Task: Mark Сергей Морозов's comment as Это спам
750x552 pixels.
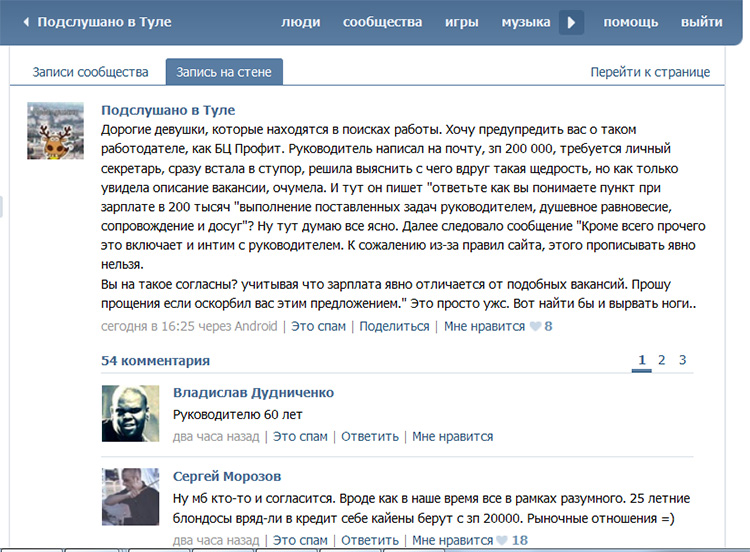Action: [300, 540]
